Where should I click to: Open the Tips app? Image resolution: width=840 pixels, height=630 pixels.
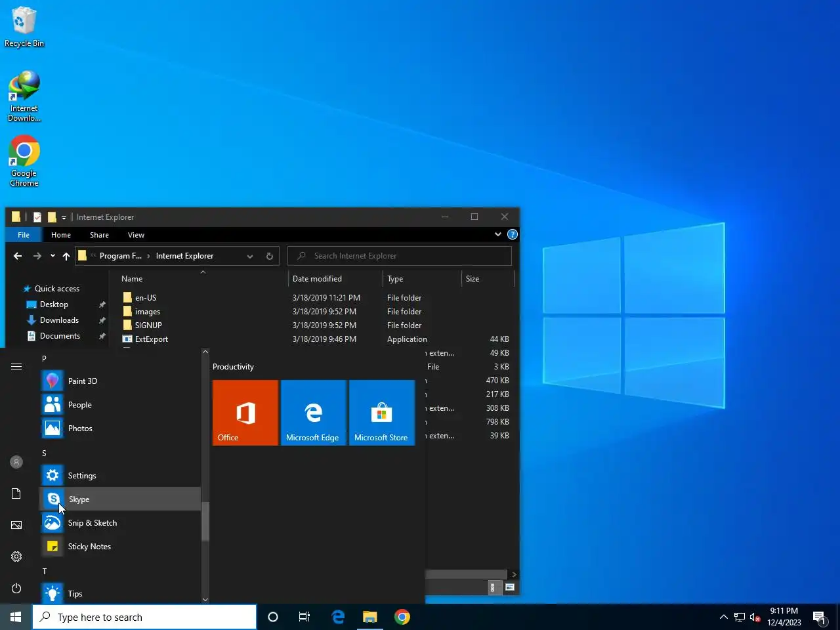click(120, 594)
